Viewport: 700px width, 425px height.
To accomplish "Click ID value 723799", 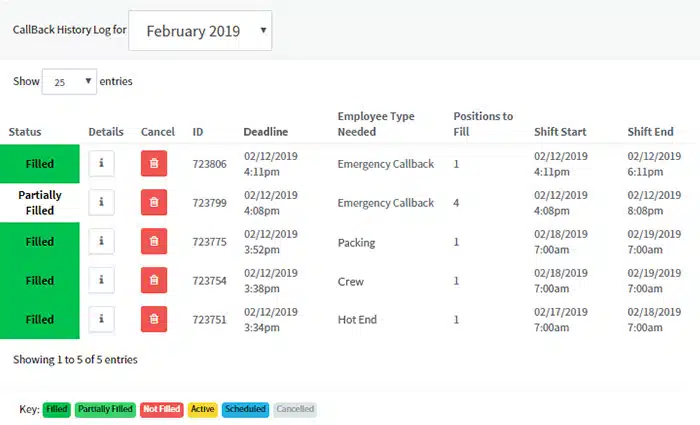I will (209, 203).
